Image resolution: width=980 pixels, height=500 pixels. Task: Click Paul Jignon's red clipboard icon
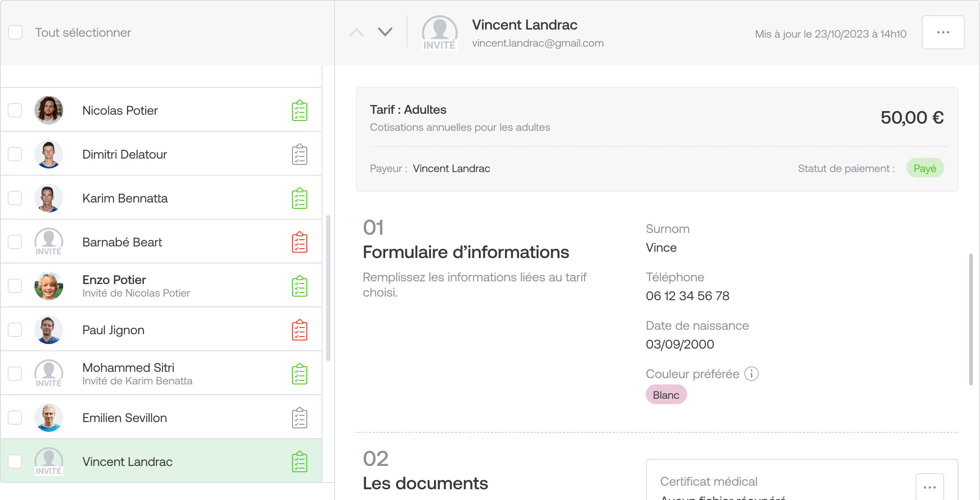coord(300,330)
